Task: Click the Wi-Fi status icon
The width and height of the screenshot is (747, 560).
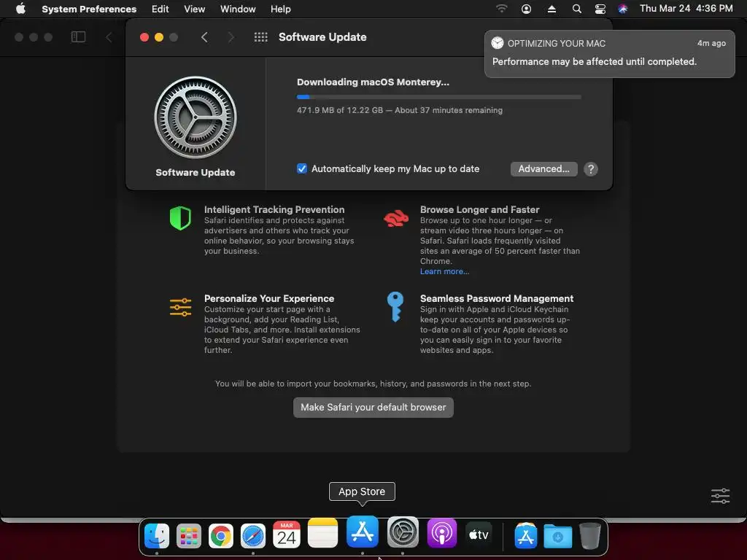Action: (501, 9)
